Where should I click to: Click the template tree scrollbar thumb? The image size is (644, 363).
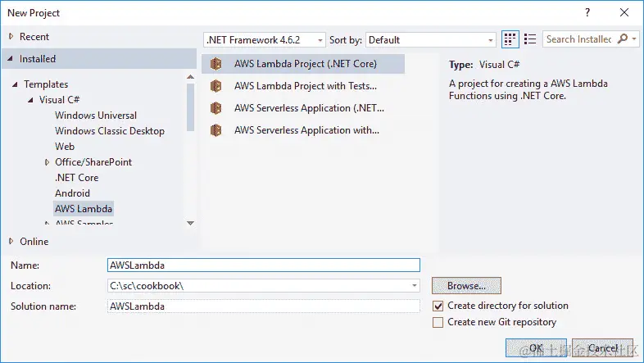tap(190, 107)
